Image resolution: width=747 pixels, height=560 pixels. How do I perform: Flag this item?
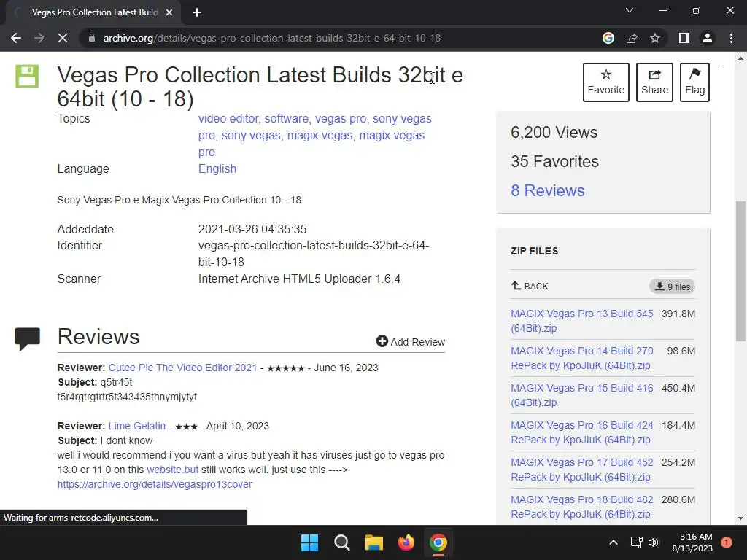(694, 82)
